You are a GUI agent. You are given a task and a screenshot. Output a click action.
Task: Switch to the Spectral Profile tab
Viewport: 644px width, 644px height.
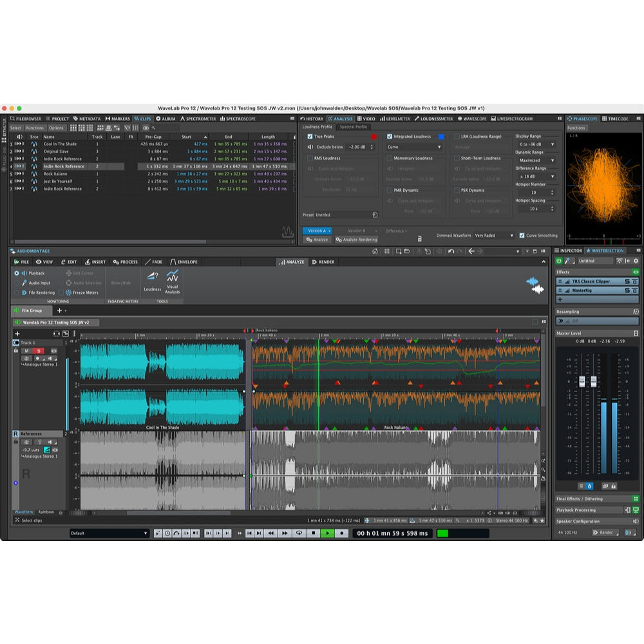(353, 128)
